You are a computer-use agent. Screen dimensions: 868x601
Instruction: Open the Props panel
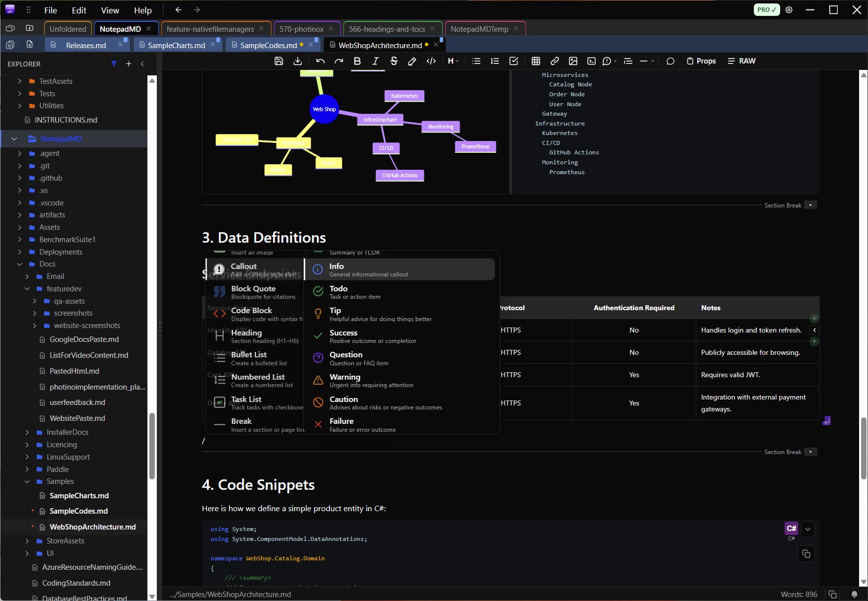(701, 61)
